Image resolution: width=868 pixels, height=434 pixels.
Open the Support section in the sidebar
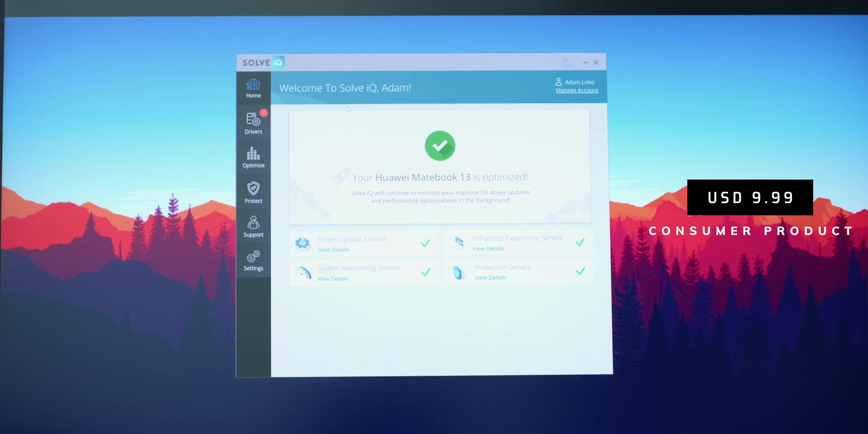[253, 226]
